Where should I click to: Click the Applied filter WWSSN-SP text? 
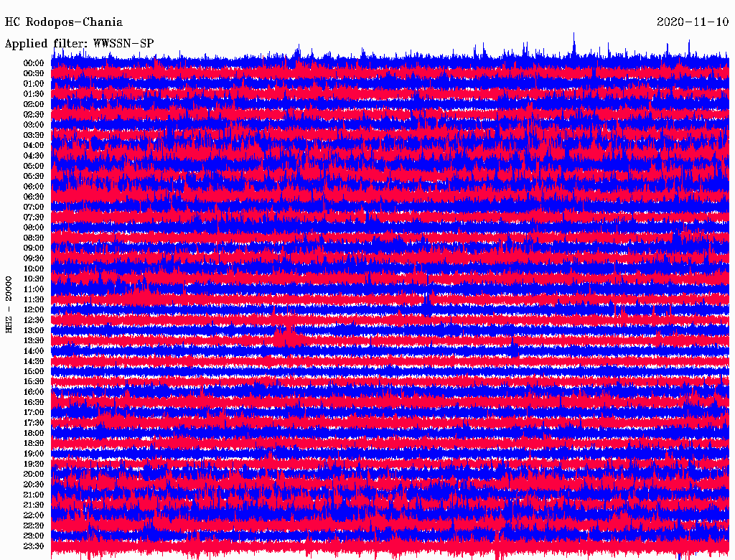pyautogui.click(x=79, y=44)
